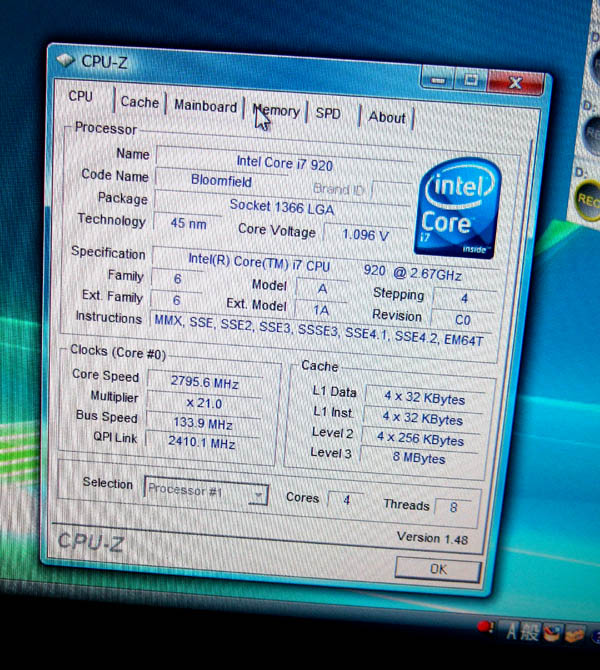The height and width of the screenshot is (670, 600).
Task: Click the Intel Core i7 logo
Action: tap(457, 208)
